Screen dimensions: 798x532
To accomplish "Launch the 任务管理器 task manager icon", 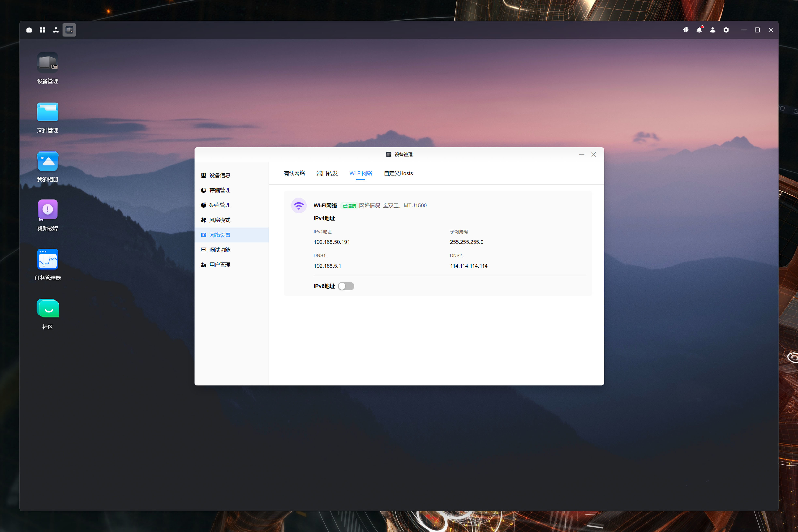I will pos(47,259).
